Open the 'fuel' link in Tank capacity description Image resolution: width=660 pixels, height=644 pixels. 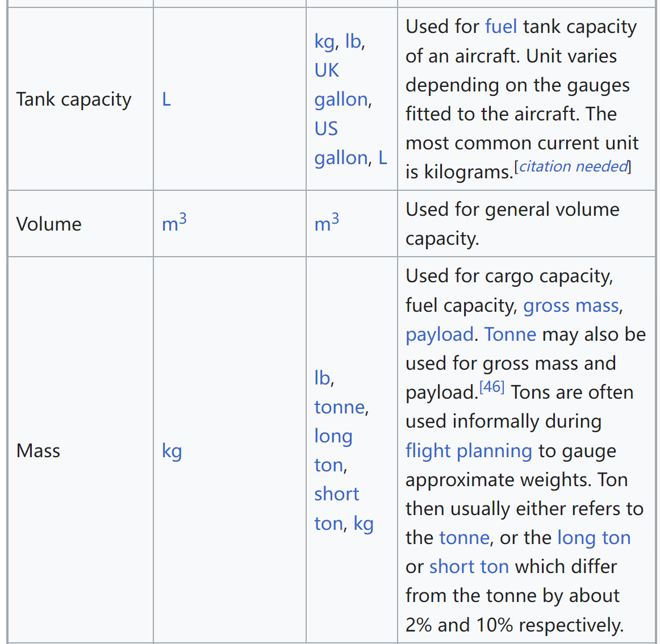501,27
